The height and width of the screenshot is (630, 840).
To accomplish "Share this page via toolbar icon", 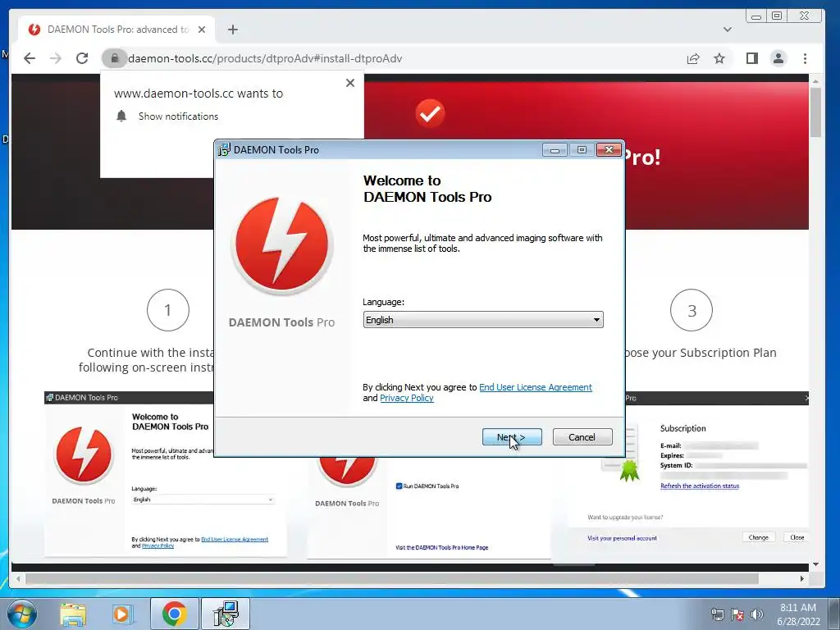I will tap(693, 58).
